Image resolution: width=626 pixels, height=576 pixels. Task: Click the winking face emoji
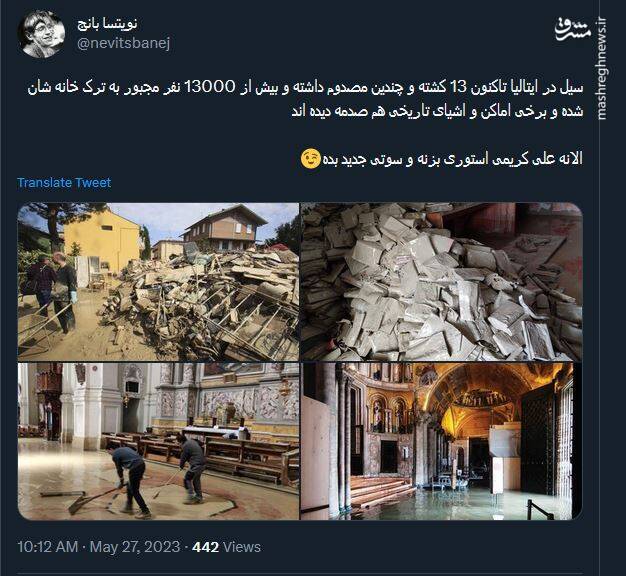311,158
